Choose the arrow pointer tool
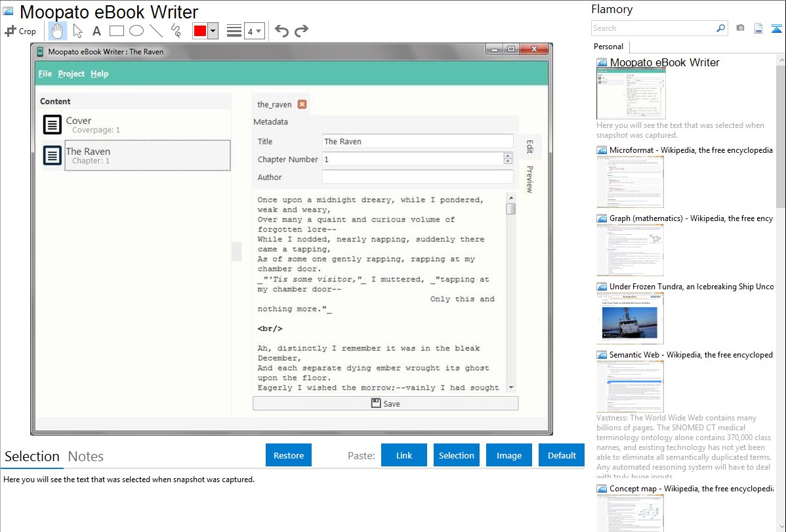 coord(77,31)
